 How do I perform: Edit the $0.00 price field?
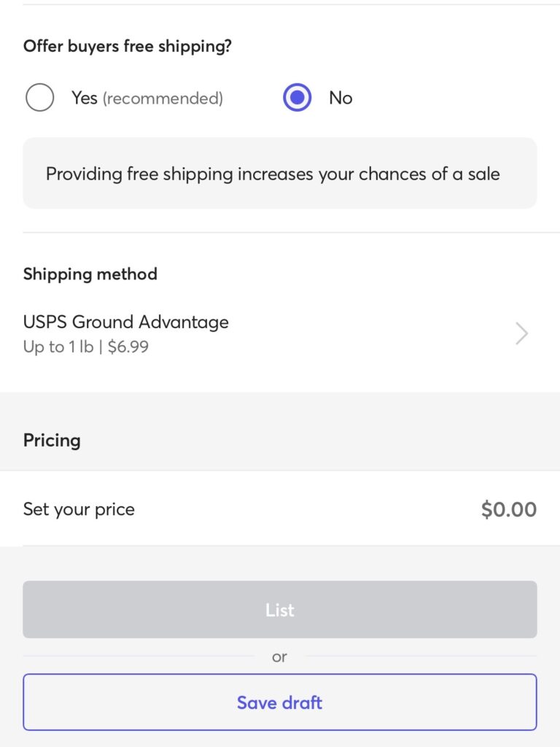(508, 509)
